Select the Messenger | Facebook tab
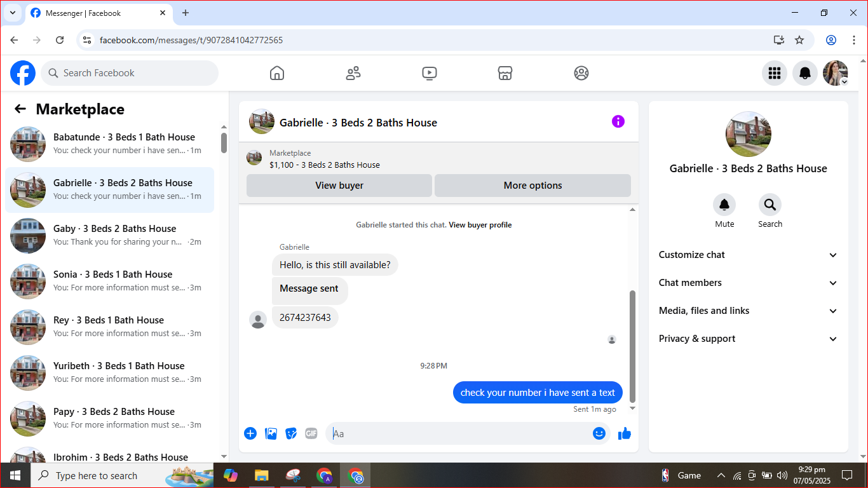Screen dimensions: 868x488 (98, 13)
